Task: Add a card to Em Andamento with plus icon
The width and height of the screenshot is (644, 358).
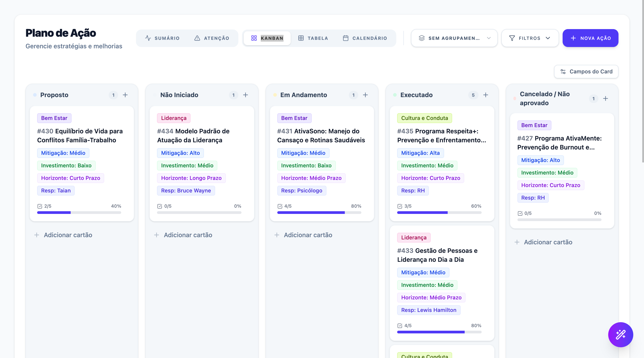Action: [x=366, y=95]
